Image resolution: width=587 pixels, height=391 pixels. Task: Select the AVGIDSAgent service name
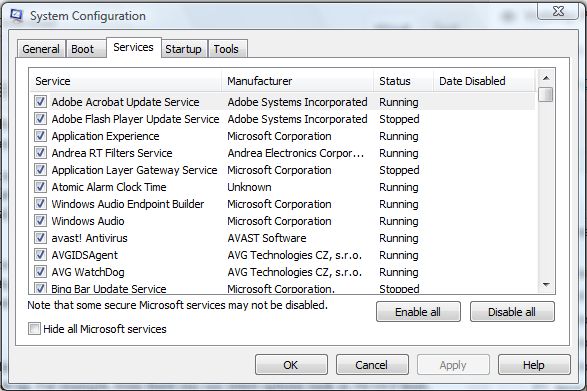[x=85, y=255]
